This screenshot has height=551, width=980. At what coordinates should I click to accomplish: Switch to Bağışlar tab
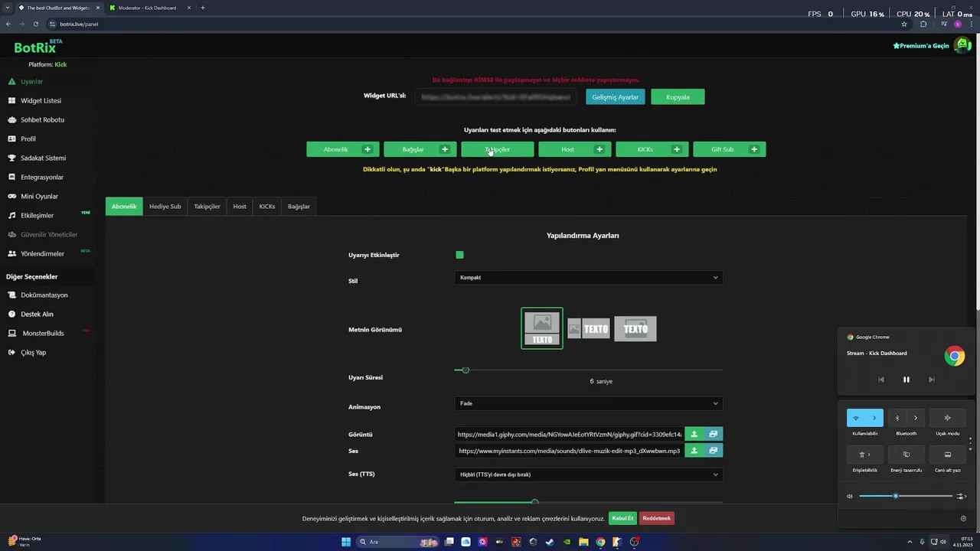[x=299, y=206]
